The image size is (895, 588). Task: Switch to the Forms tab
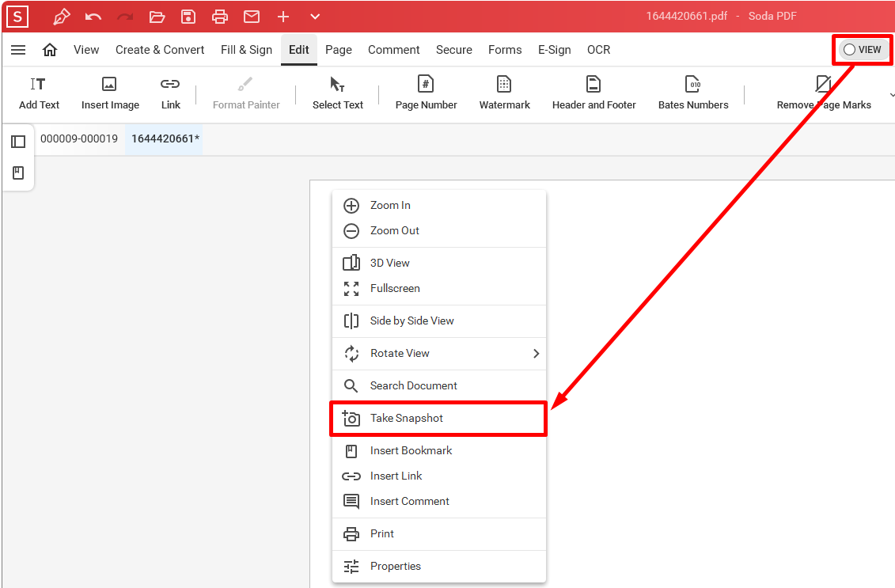[505, 50]
